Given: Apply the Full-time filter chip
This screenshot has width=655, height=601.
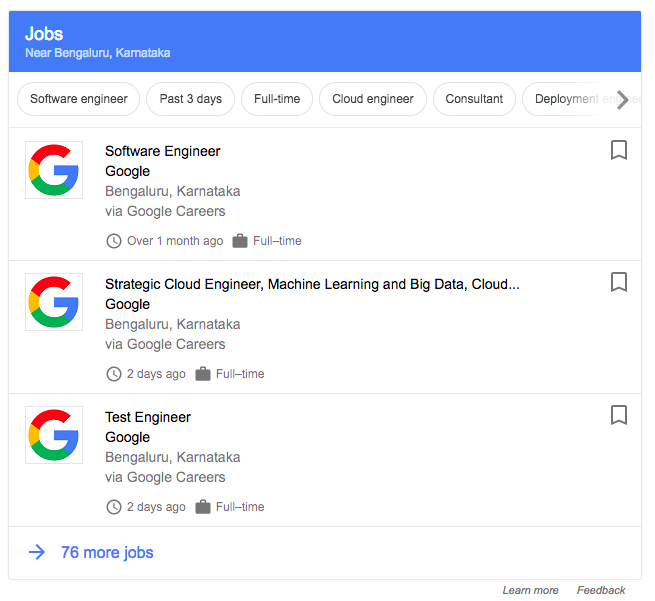Looking at the screenshot, I should 277,99.
